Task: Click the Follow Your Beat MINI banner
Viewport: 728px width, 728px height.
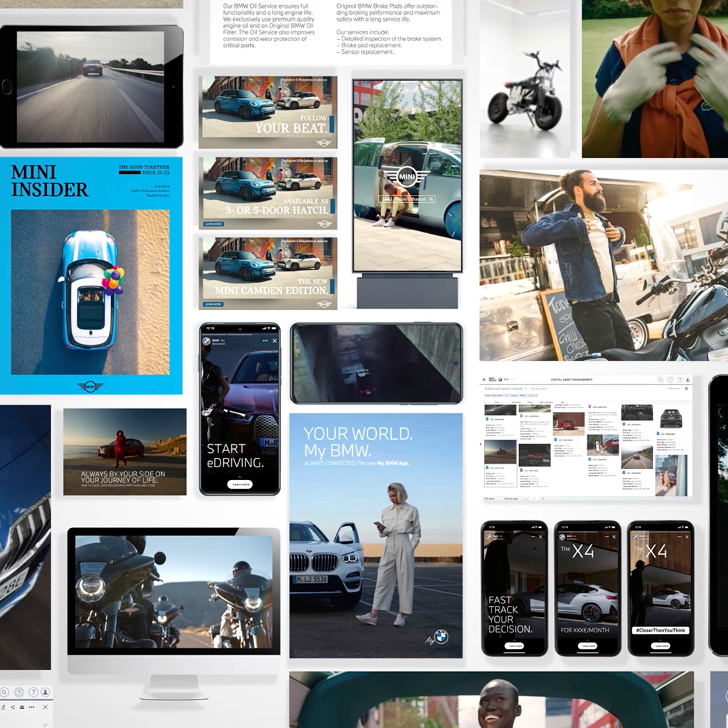Action: point(268,113)
